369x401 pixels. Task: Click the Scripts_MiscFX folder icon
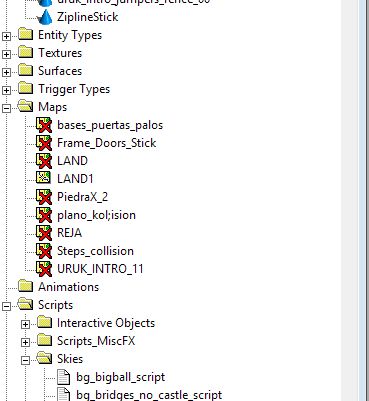(45, 340)
